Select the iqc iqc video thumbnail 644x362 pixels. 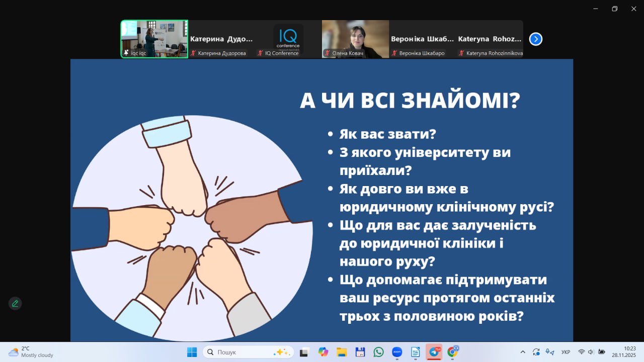pos(154,39)
